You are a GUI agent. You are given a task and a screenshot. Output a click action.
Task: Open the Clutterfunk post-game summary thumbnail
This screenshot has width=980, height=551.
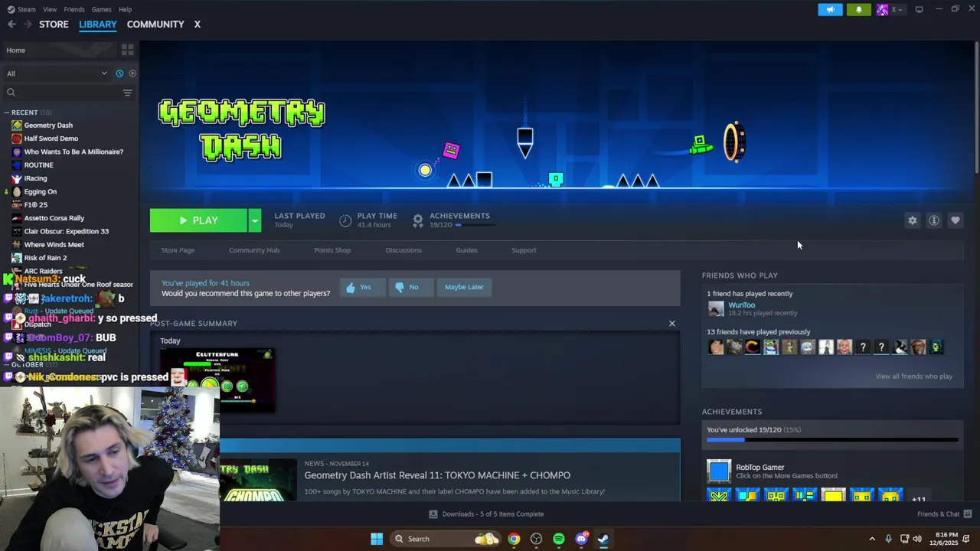pyautogui.click(x=217, y=380)
